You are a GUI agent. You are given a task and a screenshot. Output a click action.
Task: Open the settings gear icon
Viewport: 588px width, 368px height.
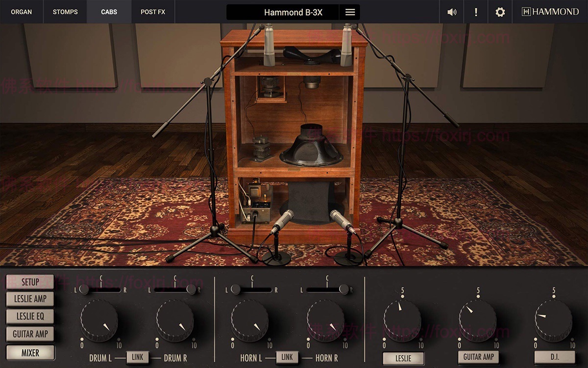coord(500,12)
